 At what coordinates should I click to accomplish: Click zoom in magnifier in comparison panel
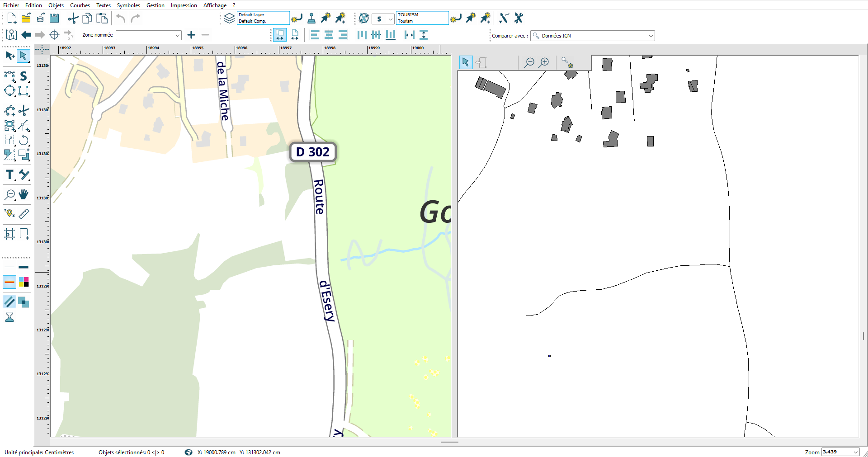tap(544, 62)
